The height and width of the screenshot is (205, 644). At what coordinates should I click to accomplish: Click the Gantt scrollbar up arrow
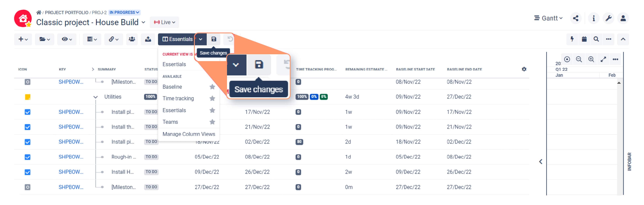pyautogui.click(x=619, y=83)
